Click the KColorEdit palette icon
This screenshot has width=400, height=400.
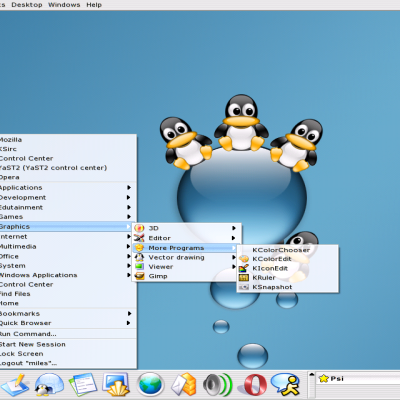point(244,259)
